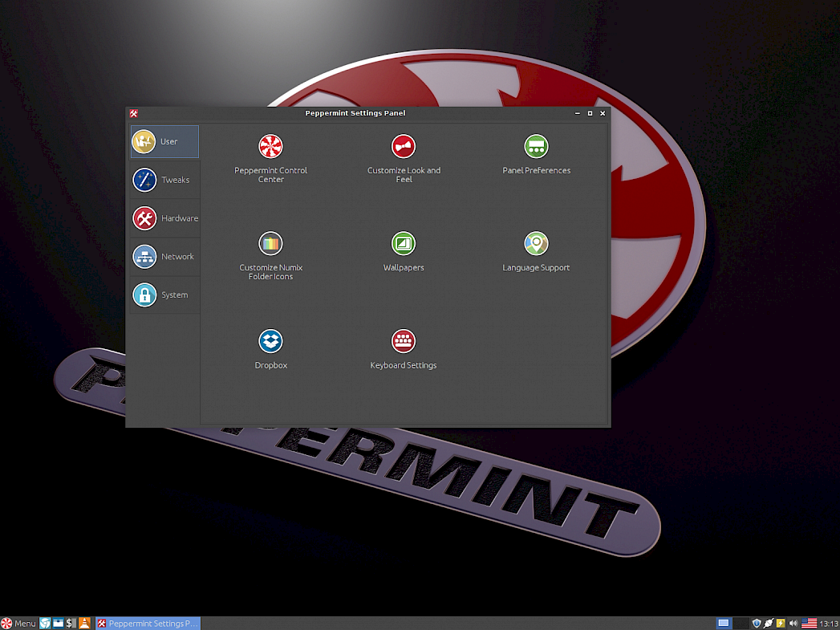Launch Panel Preferences
840x630 pixels.
coord(536,154)
